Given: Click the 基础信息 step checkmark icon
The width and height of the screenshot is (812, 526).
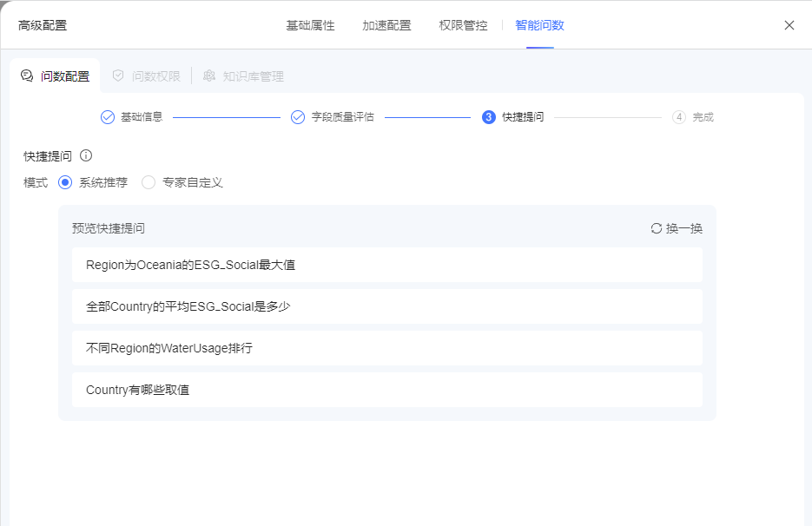Looking at the screenshot, I should [108, 117].
